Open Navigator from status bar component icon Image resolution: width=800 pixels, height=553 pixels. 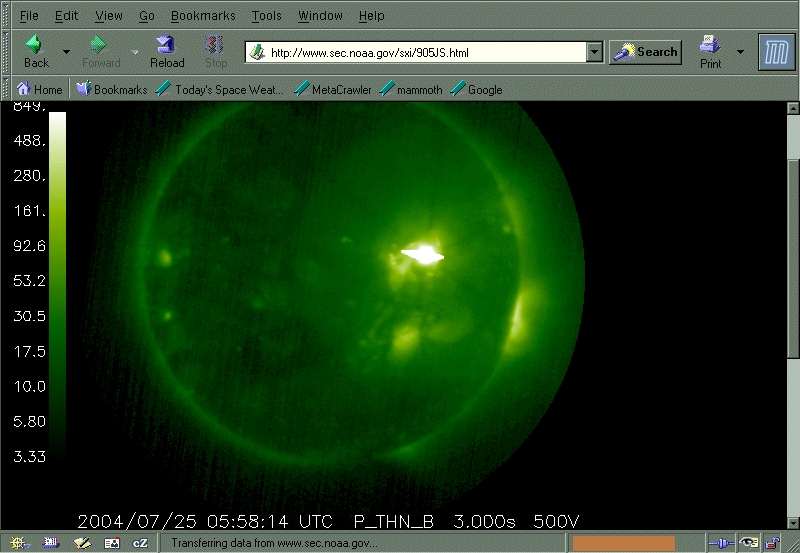tap(18, 543)
